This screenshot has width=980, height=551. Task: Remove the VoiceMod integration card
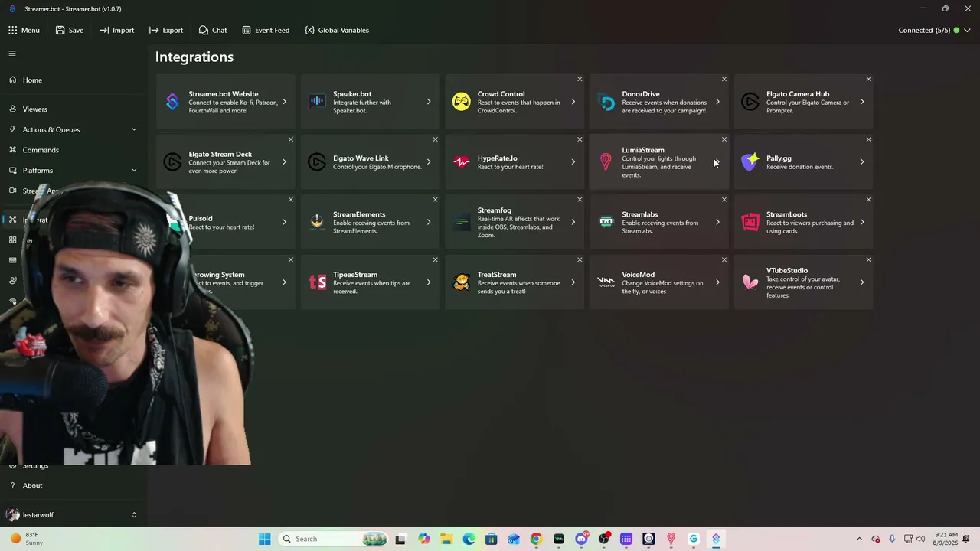[724, 259]
